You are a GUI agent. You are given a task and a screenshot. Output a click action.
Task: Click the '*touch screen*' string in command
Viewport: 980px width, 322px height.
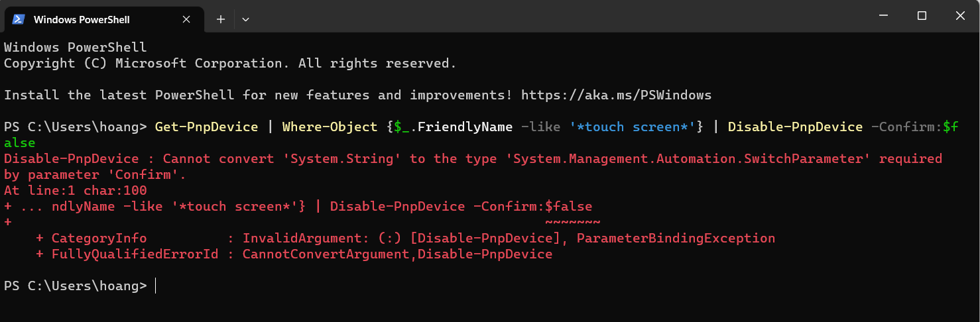(632, 127)
